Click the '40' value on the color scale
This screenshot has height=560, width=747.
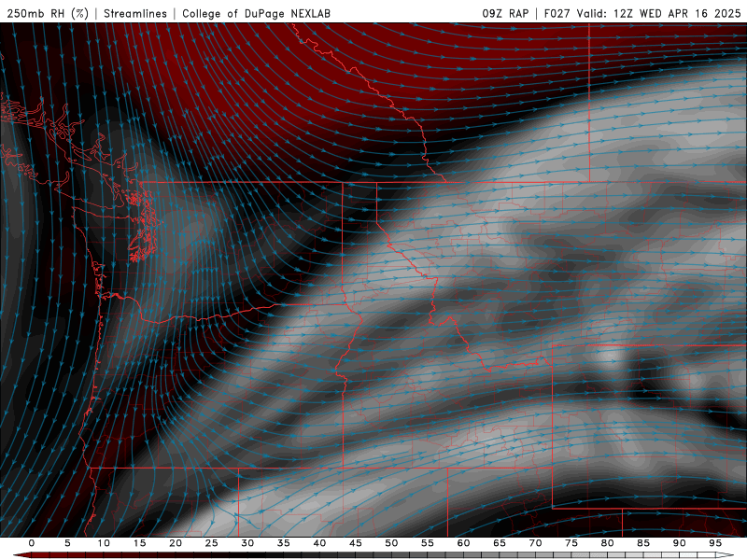coord(319,543)
